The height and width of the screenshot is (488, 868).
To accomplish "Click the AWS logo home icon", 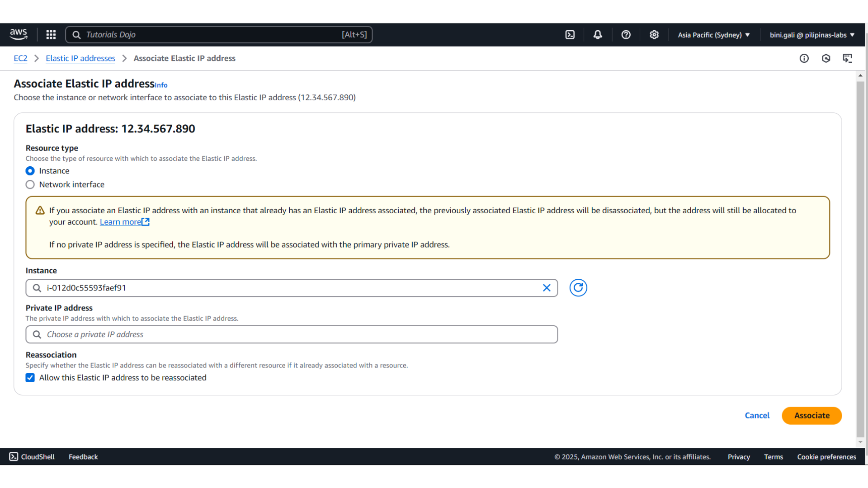I will click(19, 34).
